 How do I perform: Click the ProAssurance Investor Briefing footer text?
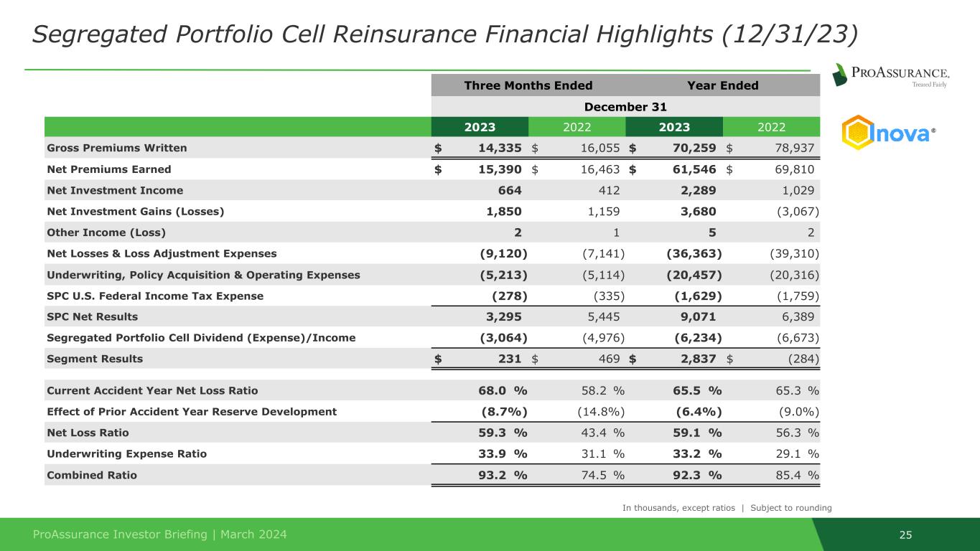tap(160, 534)
